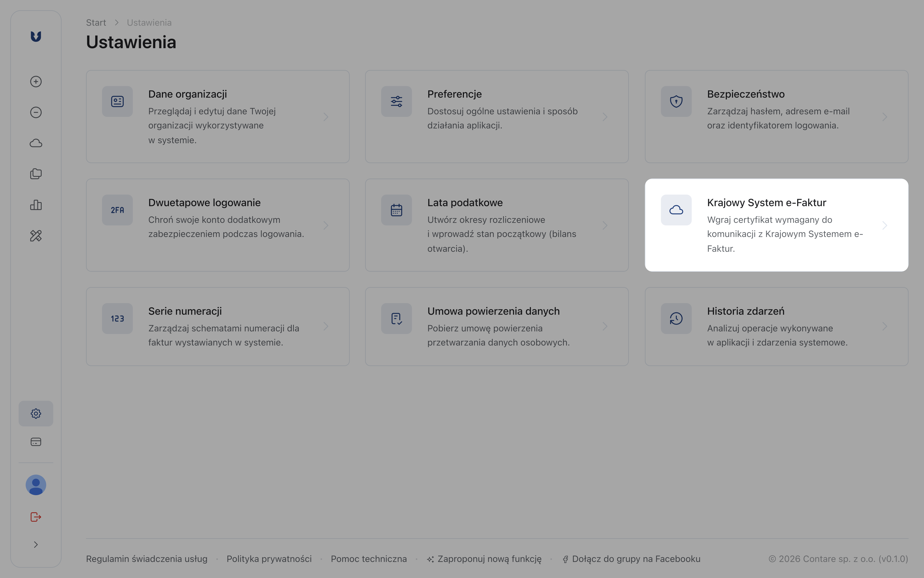Click text 'Pobierz umowę powierzenia'

pos(484,328)
